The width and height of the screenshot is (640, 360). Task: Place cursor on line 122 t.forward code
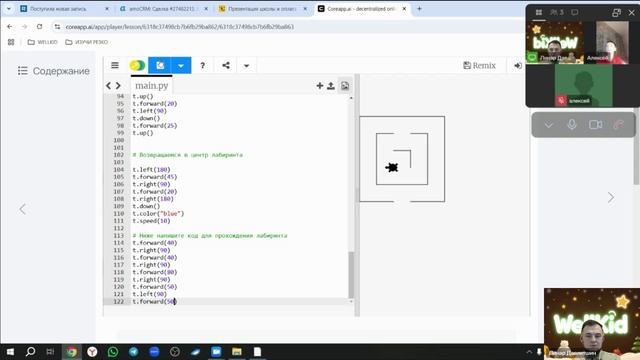(x=154, y=301)
